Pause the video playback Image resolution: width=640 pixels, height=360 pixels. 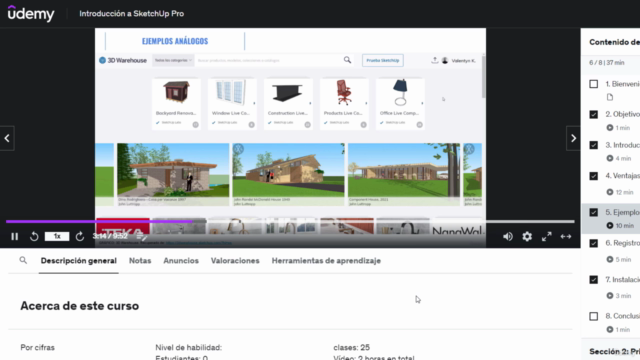[x=15, y=236]
